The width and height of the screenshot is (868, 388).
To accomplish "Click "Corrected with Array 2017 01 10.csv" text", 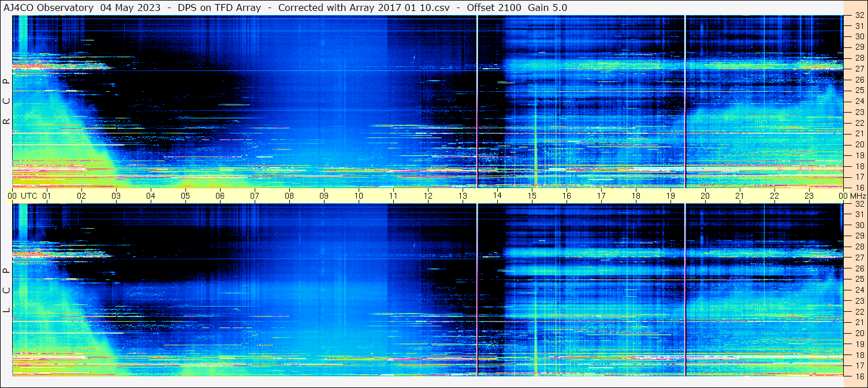I will tap(364, 8).
